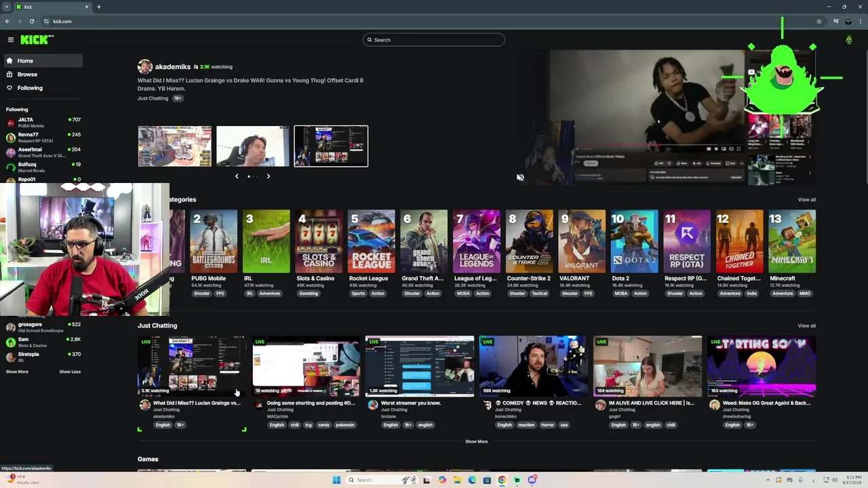Click tectone channel avatar icon
868x488 pixels.
tap(372, 405)
